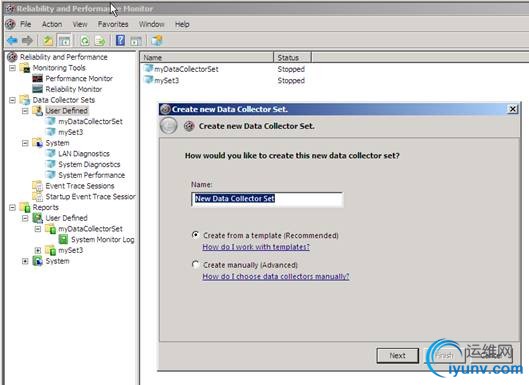Collapse User Defined under Reports
Image resolution: width=529 pixels, height=385 pixels.
point(25,218)
